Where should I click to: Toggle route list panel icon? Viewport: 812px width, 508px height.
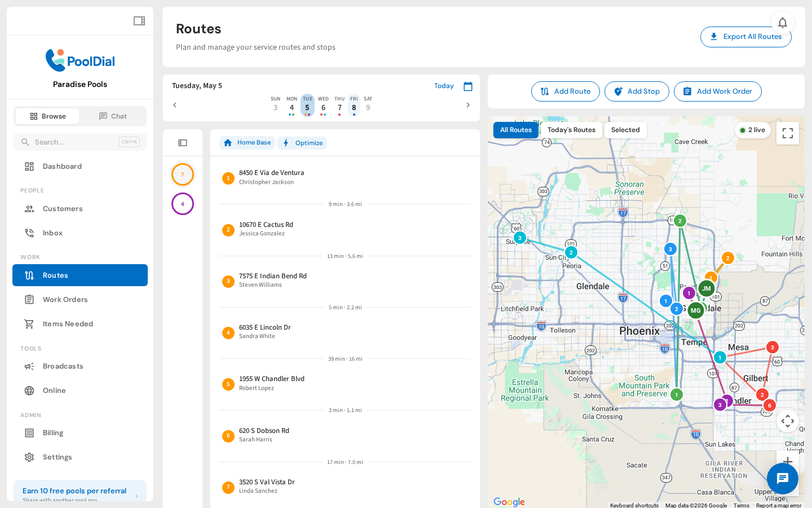point(183,143)
